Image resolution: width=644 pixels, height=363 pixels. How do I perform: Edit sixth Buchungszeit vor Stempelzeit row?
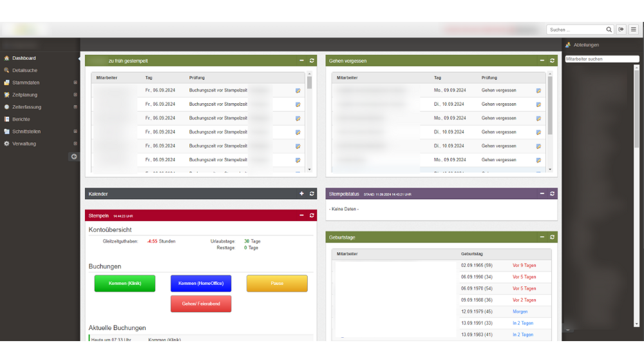(298, 160)
